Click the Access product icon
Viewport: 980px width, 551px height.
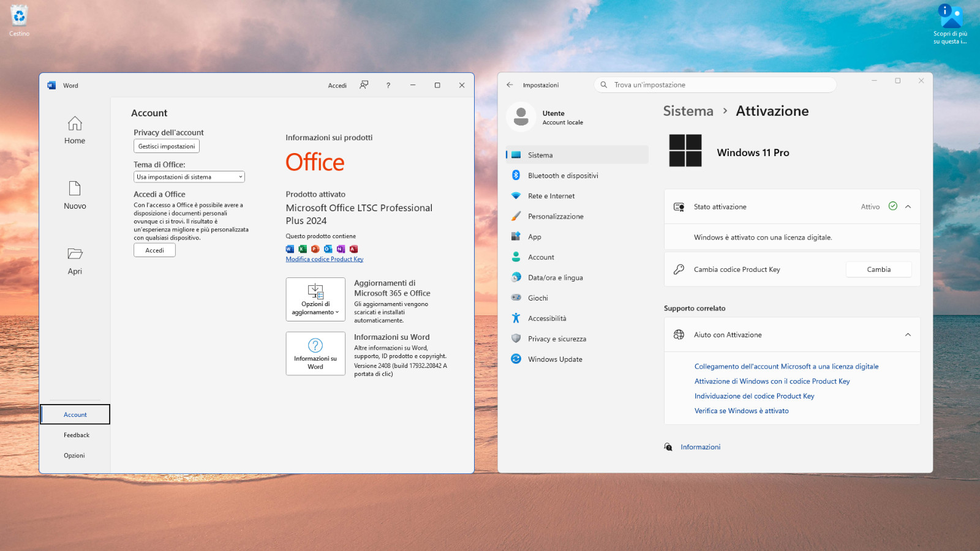(x=353, y=249)
